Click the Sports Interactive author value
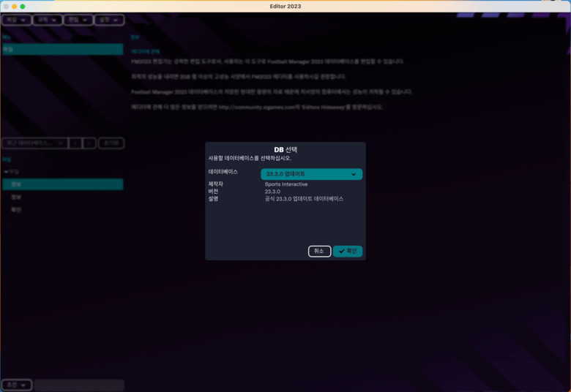This screenshot has height=392, width=571. click(285, 184)
